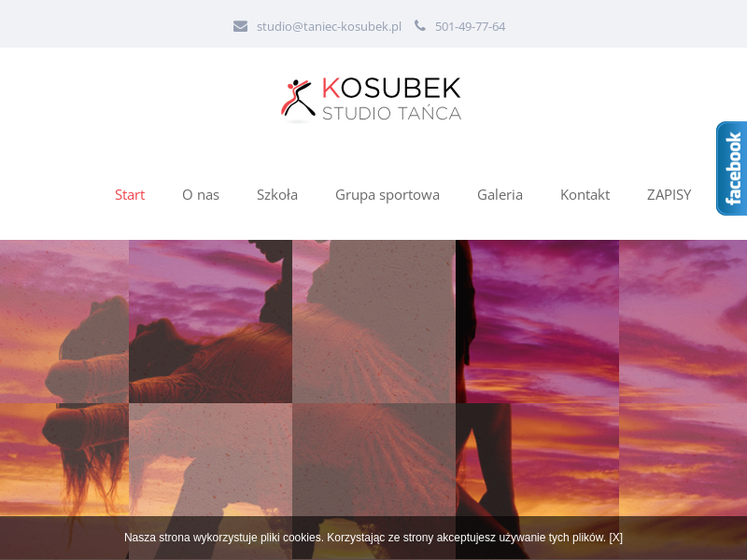Open the Grupa sportowa menu item
This screenshot has height=560, width=747.
pyautogui.click(x=388, y=195)
